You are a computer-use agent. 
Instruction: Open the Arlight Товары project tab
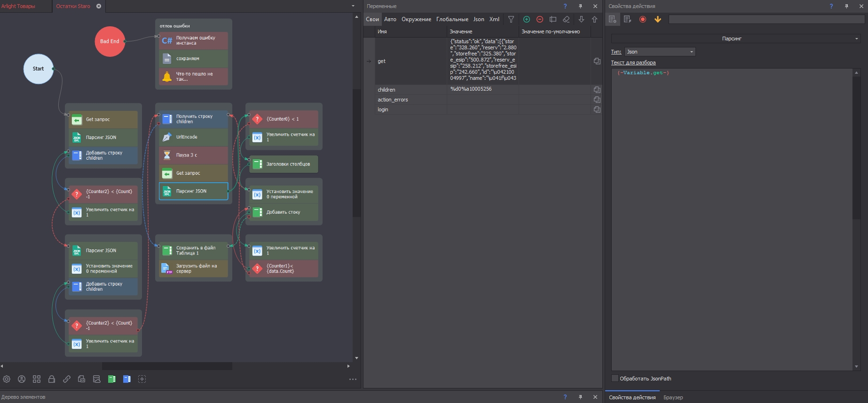19,6
